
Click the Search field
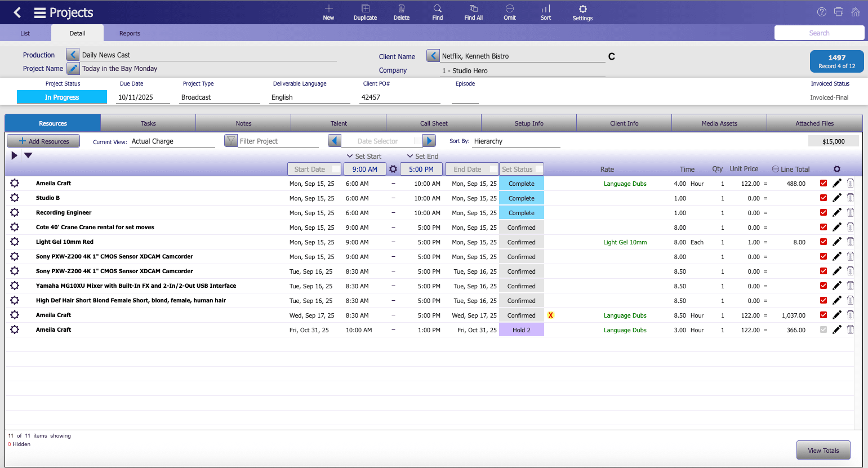pos(820,33)
